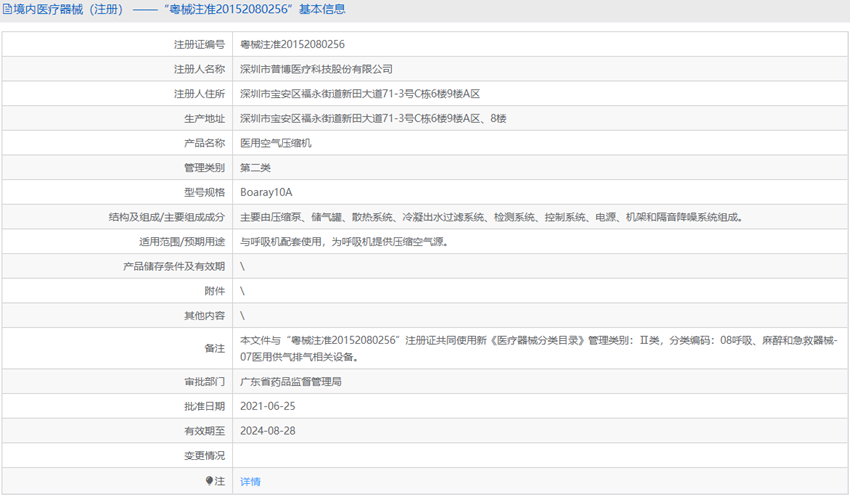Click registrant name 深圳市普博医疗科技股份有限公司

(x=316, y=69)
